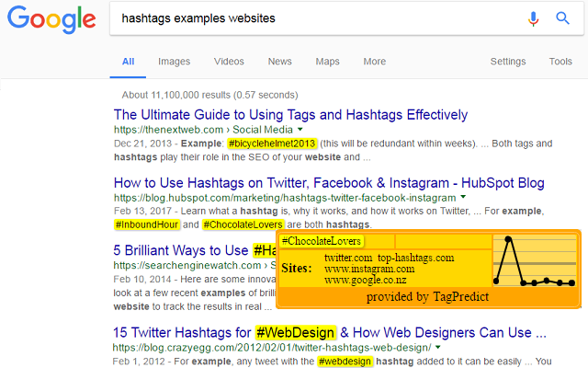This screenshot has width=588, height=368.
Task: Expand thenextweb.com result dropdown arrow
Action: (x=300, y=130)
